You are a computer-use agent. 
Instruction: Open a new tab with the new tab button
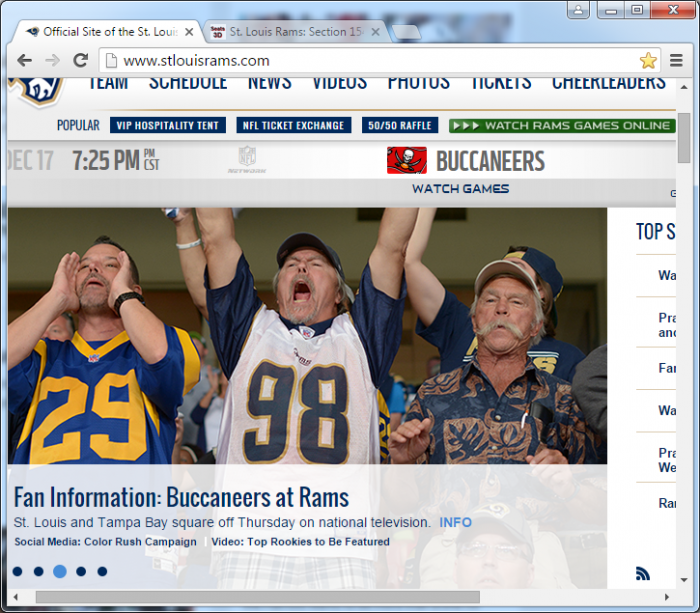(x=405, y=32)
